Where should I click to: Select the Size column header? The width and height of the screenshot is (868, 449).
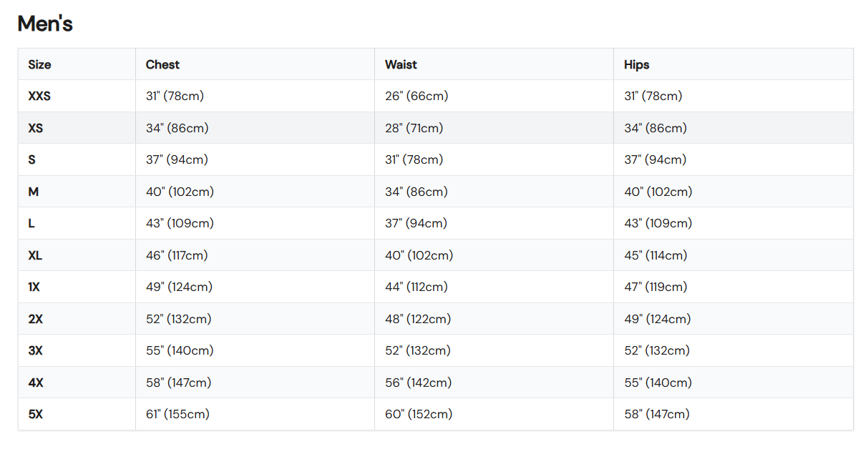[39, 64]
